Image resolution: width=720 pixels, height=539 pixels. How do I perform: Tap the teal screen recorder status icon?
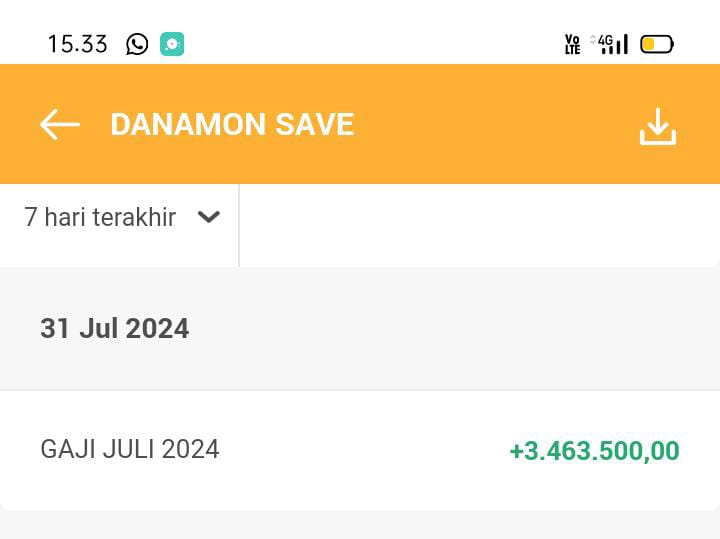(x=172, y=44)
